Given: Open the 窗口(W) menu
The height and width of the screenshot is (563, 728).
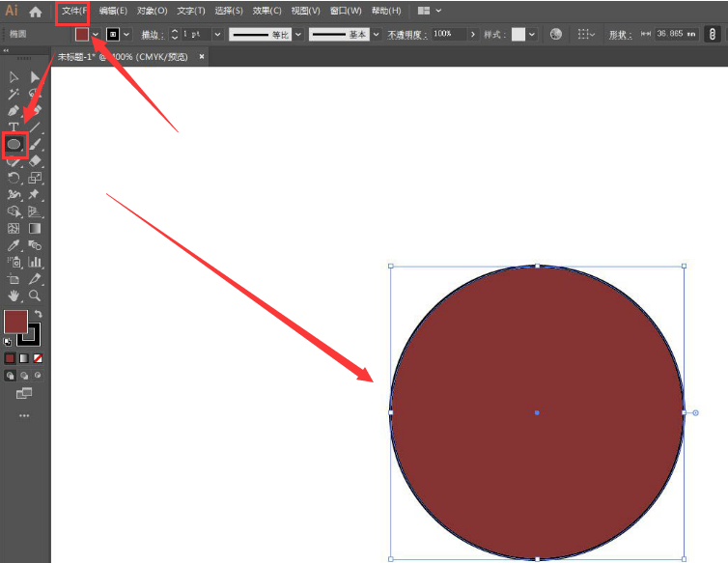Looking at the screenshot, I should [346, 12].
